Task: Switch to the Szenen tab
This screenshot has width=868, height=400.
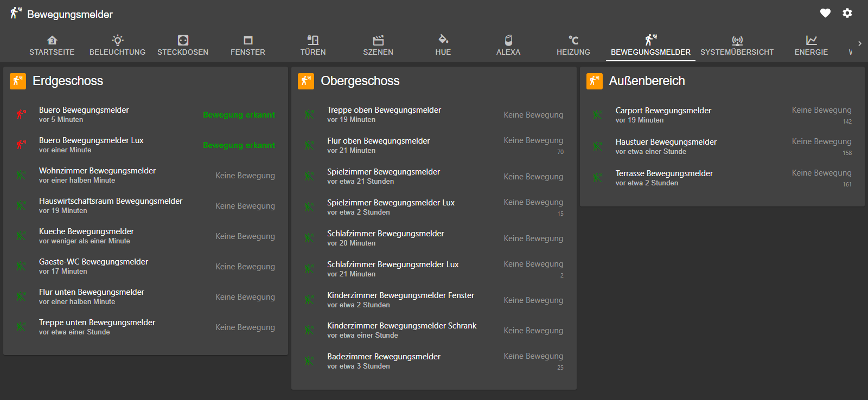Action: click(378, 46)
